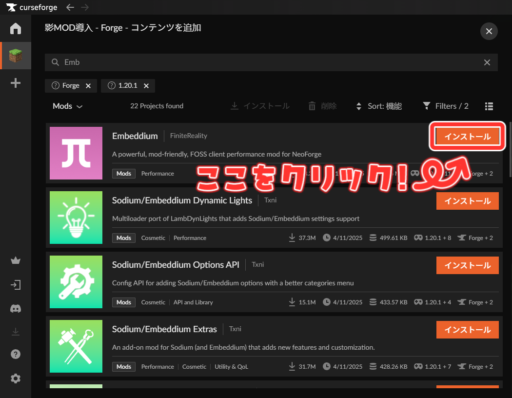
Task: Open the settings gear icon
Action: click(15, 378)
